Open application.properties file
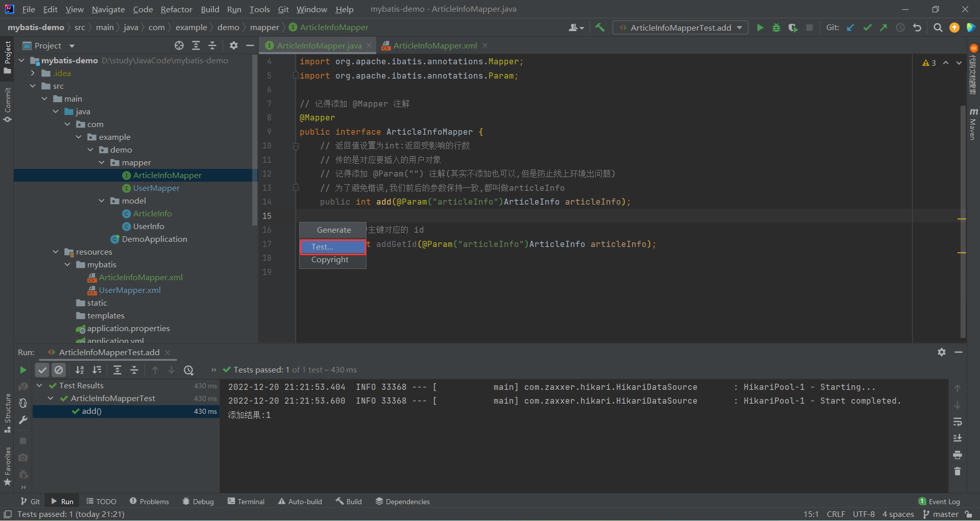The image size is (980, 521). [128, 328]
